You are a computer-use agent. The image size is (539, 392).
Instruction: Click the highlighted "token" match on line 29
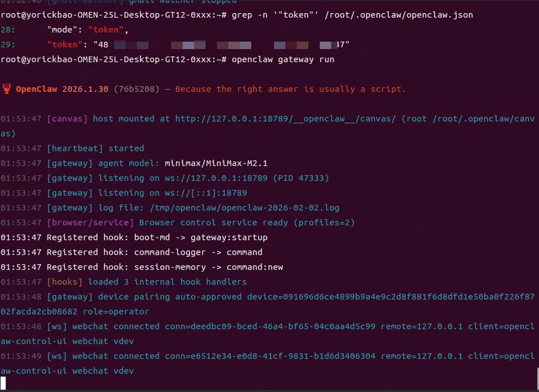click(63, 45)
